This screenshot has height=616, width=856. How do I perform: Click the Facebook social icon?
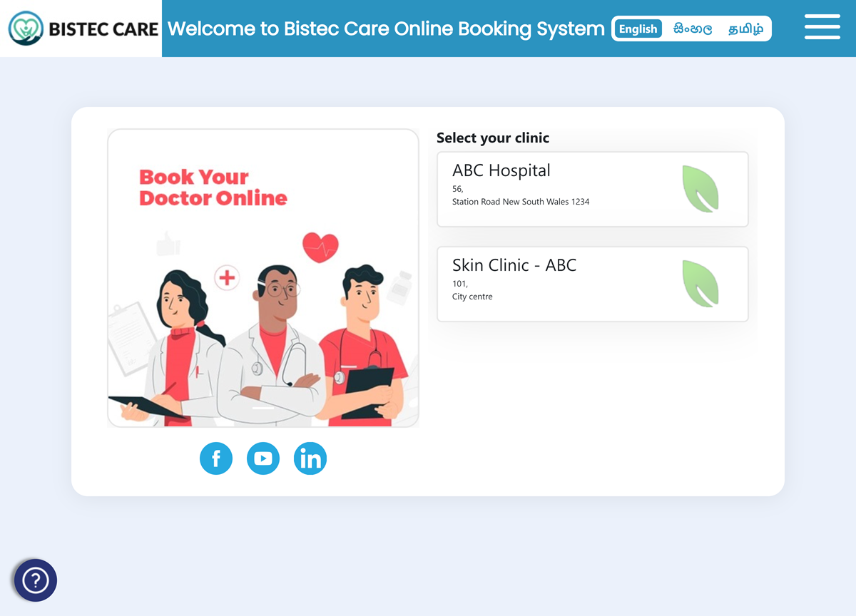pos(216,458)
